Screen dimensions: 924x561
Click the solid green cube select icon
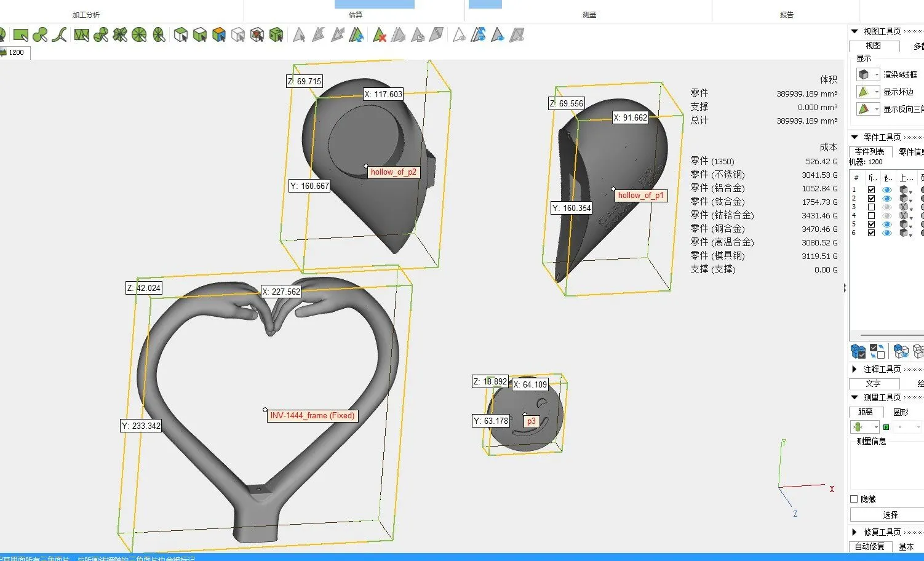(276, 35)
